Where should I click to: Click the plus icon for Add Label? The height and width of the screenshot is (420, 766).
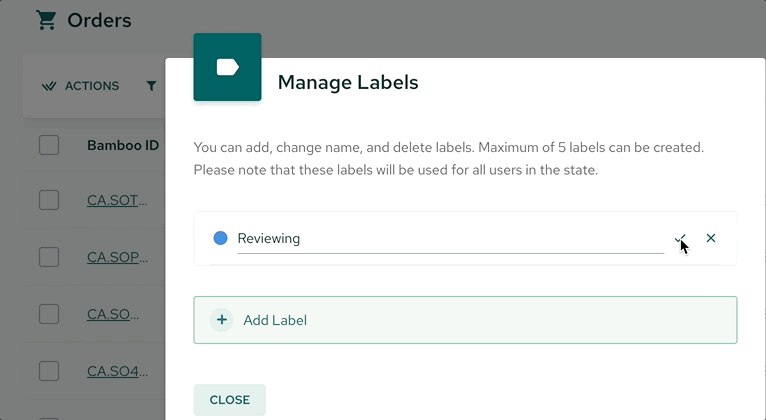pyautogui.click(x=221, y=320)
